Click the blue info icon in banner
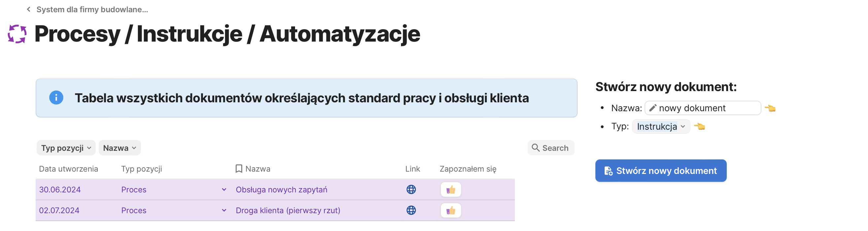Viewport: 868px width, 231px height. point(56,98)
